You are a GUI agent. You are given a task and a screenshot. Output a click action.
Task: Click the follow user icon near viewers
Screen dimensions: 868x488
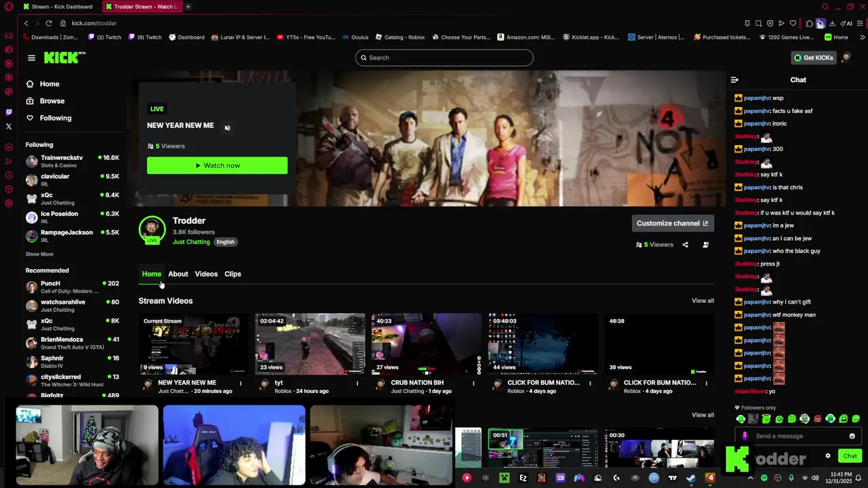point(706,245)
